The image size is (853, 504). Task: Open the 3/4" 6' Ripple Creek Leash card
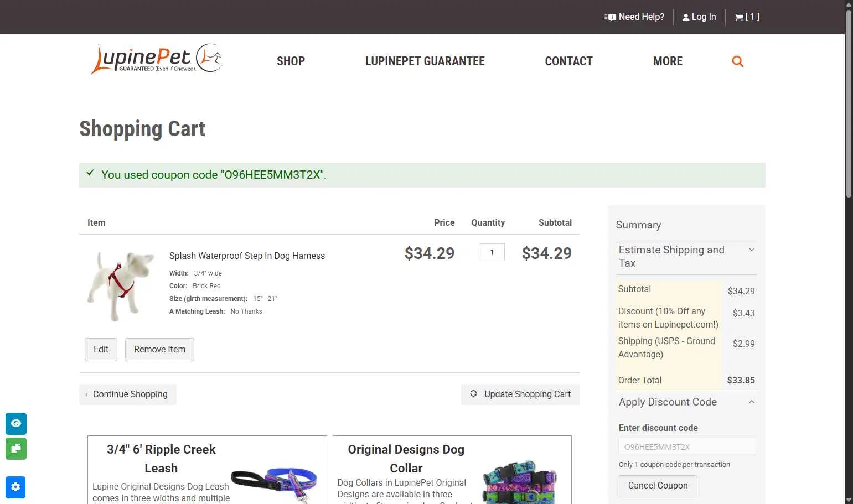[207, 470]
